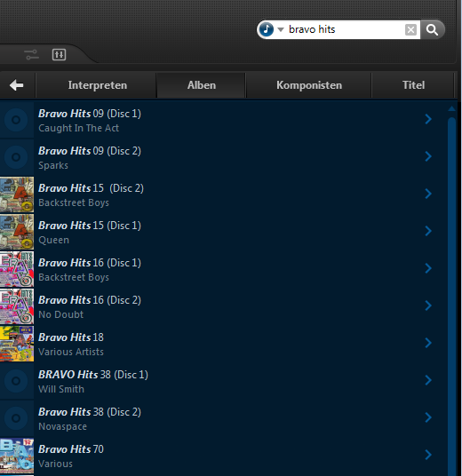Click artist text Novaspace

(62, 426)
